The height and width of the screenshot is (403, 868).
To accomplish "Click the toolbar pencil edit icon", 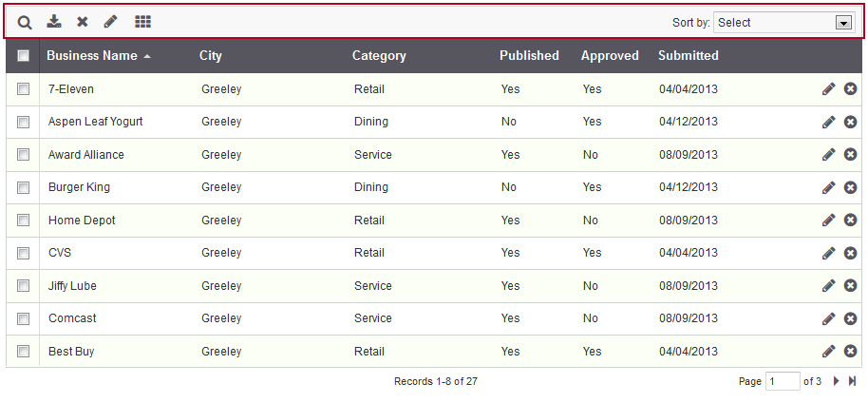I will pos(111,21).
